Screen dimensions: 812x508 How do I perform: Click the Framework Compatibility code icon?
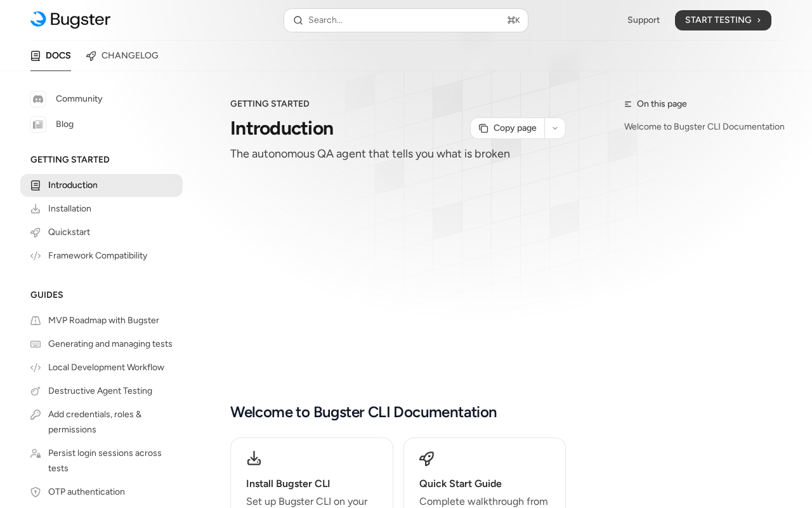pyautogui.click(x=36, y=256)
